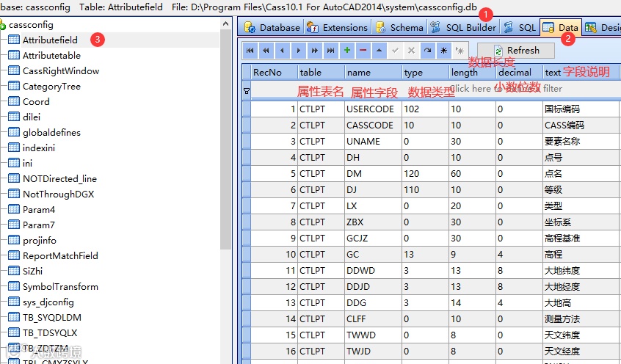Image resolution: width=621 pixels, height=364 pixels.
Task: Switch to the Schema tab
Action: 399,27
